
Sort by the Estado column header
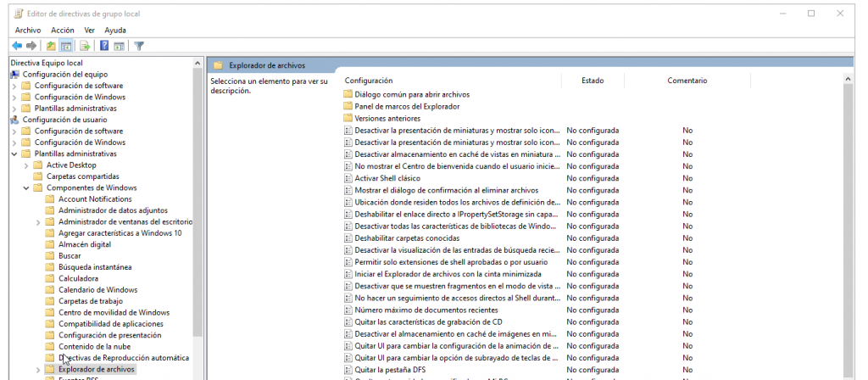[593, 81]
